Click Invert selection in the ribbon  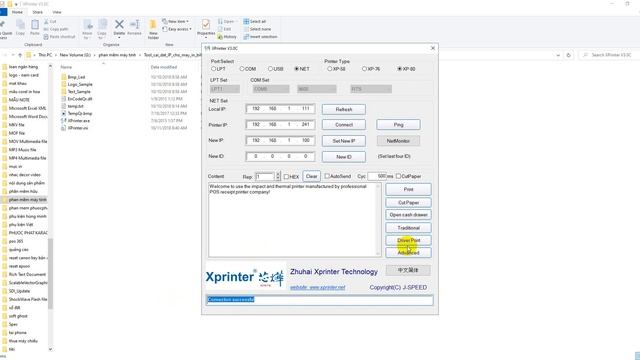[260, 37]
